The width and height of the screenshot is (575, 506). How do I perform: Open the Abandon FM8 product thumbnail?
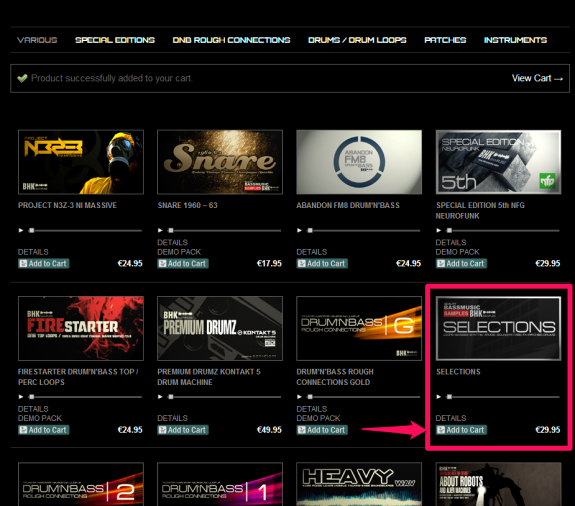pos(359,162)
